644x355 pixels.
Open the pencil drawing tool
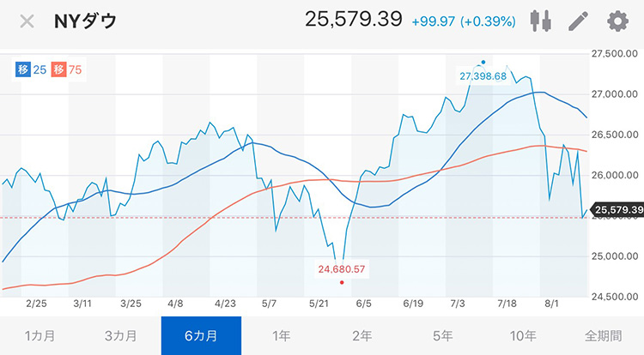pos(578,21)
